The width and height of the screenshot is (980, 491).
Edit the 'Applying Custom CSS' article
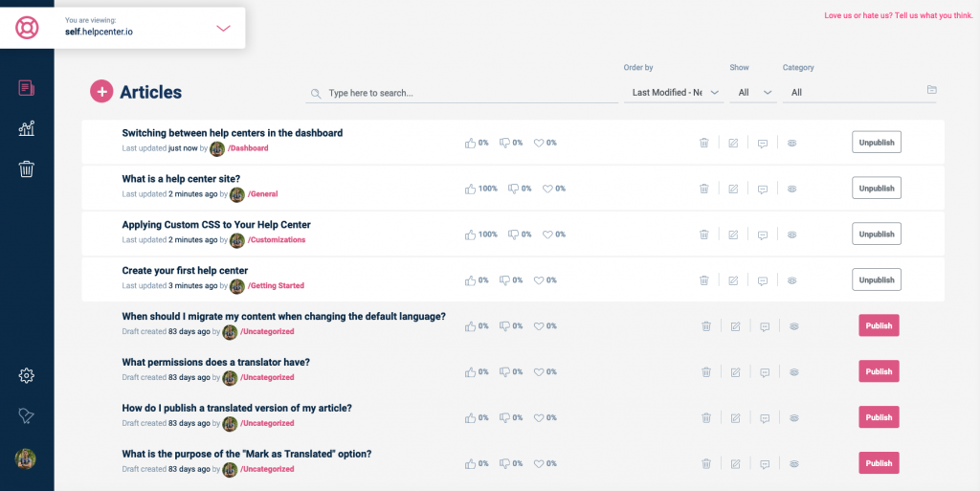[733, 234]
